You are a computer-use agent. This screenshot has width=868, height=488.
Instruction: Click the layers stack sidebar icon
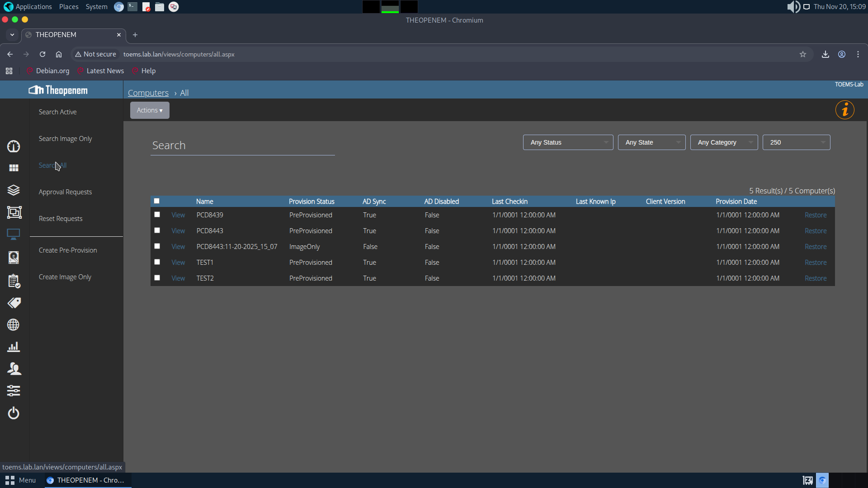pyautogui.click(x=14, y=190)
